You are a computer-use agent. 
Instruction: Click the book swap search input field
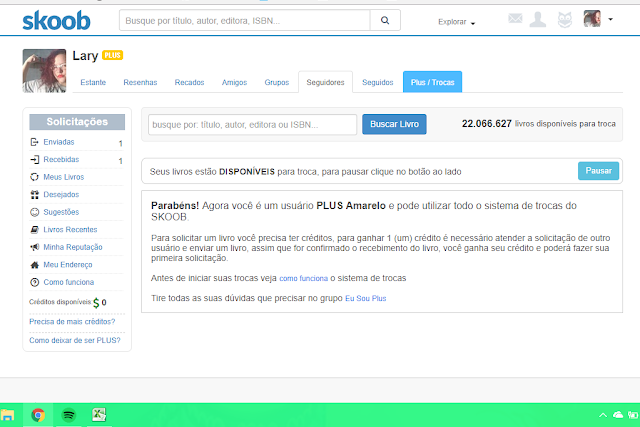(x=252, y=125)
